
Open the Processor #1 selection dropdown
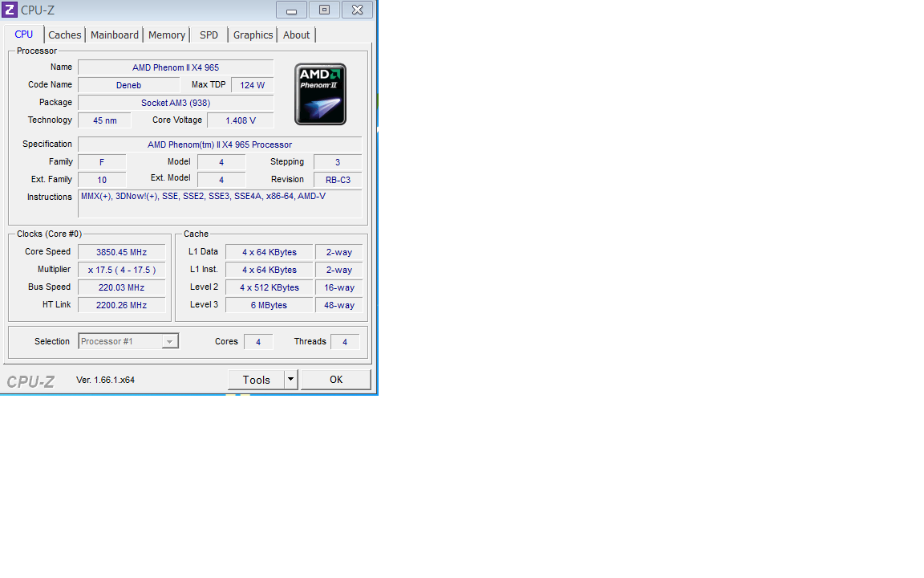pyautogui.click(x=128, y=341)
